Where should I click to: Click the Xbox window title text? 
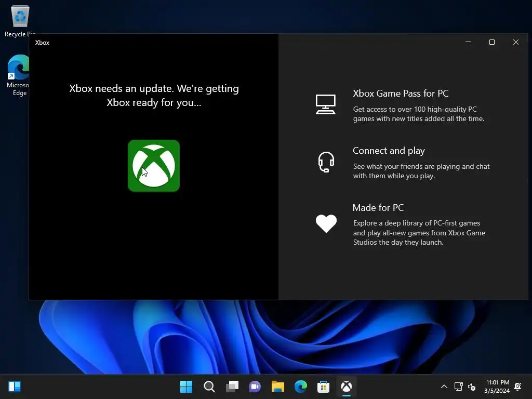pyautogui.click(x=43, y=43)
